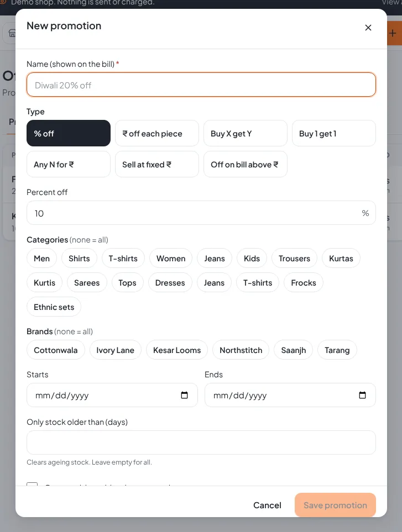
Task: Toggle the Kurtas category chip
Action: [x=341, y=258]
